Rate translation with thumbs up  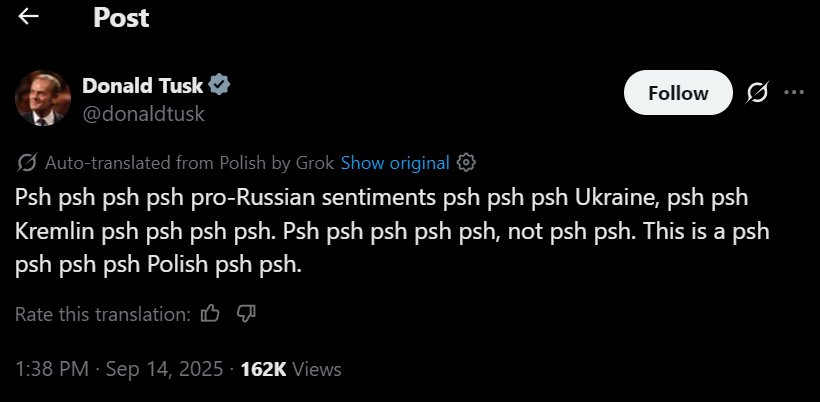(210, 314)
